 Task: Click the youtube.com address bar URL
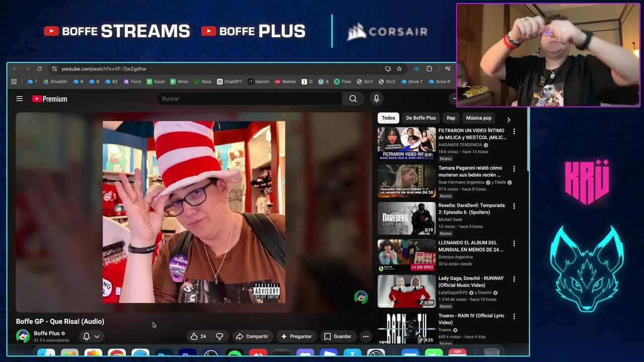104,69
